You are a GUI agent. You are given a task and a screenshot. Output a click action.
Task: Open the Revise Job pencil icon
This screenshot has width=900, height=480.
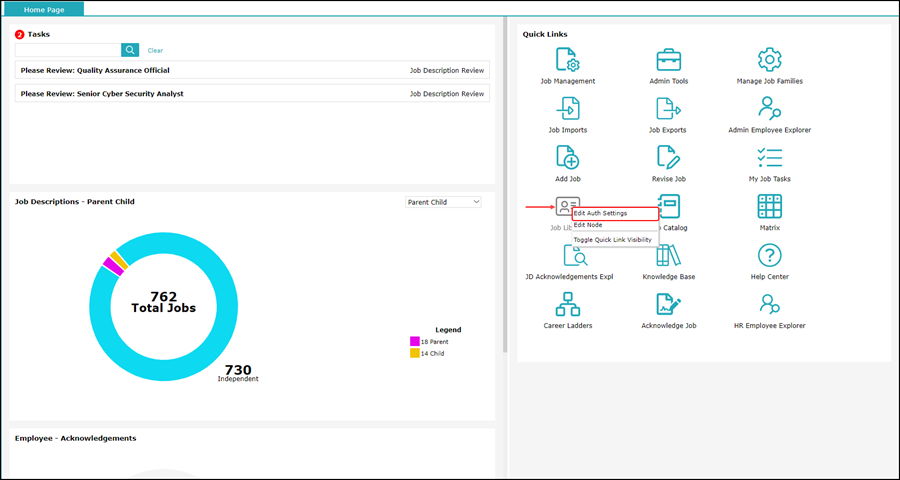(x=669, y=157)
